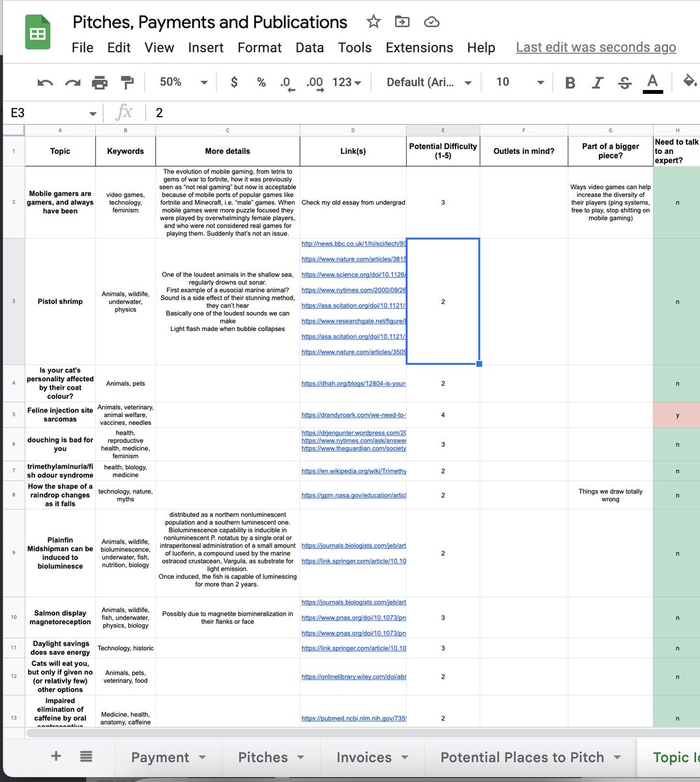The height and width of the screenshot is (782, 700).
Task: Open the Edit menu
Action: [119, 48]
